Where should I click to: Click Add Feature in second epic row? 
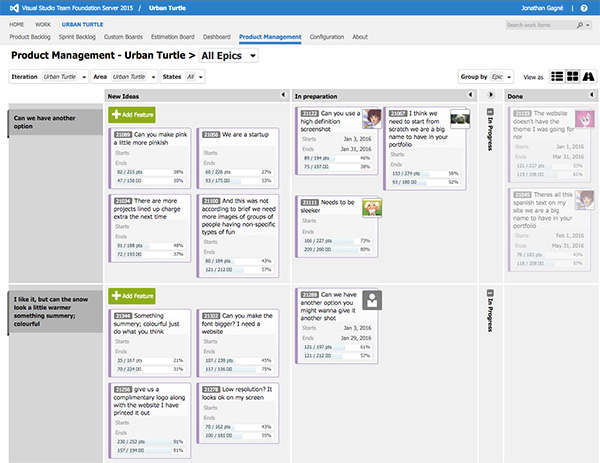132,296
